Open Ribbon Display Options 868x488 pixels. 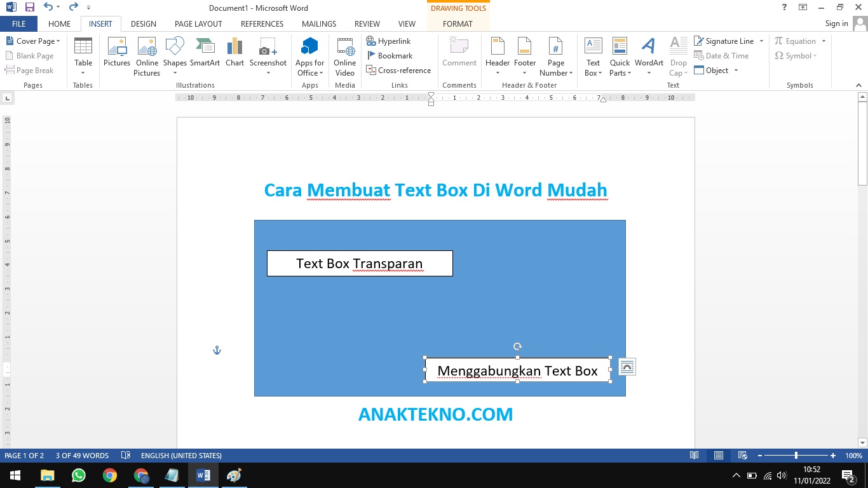[x=803, y=8]
